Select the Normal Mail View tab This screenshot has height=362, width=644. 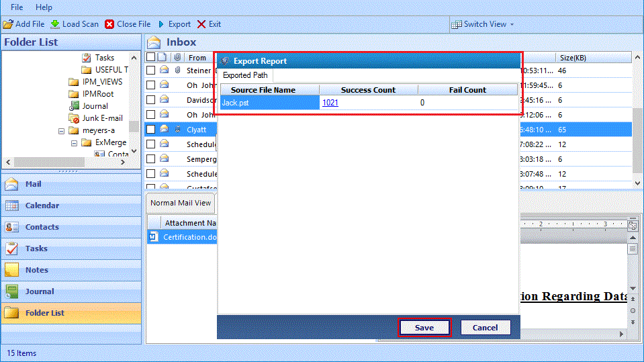[x=180, y=203]
